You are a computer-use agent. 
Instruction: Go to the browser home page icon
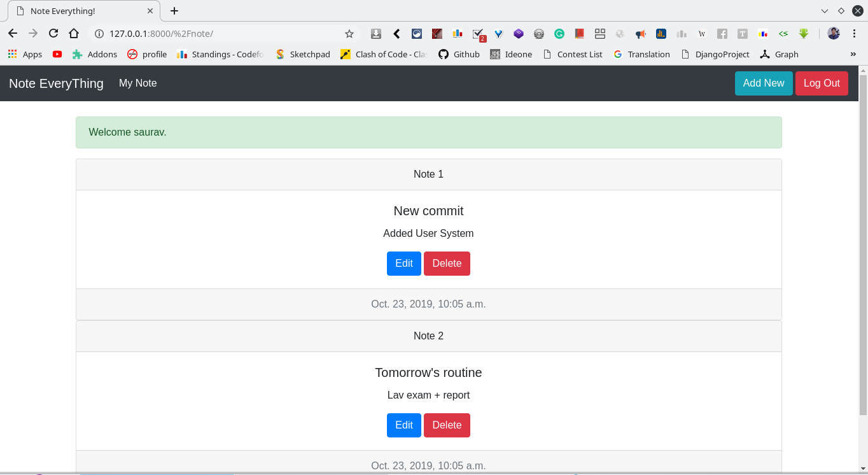click(x=74, y=34)
